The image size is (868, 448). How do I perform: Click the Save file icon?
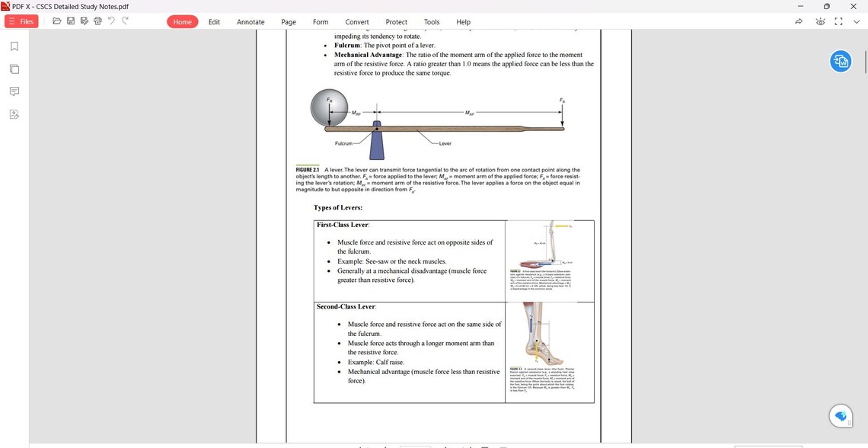click(x=70, y=21)
